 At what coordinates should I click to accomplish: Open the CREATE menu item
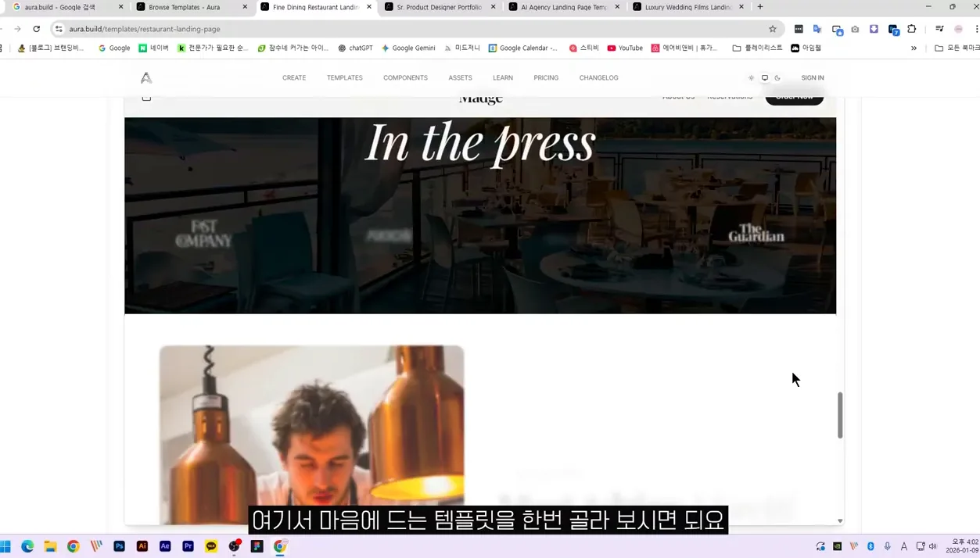pos(294,77)
